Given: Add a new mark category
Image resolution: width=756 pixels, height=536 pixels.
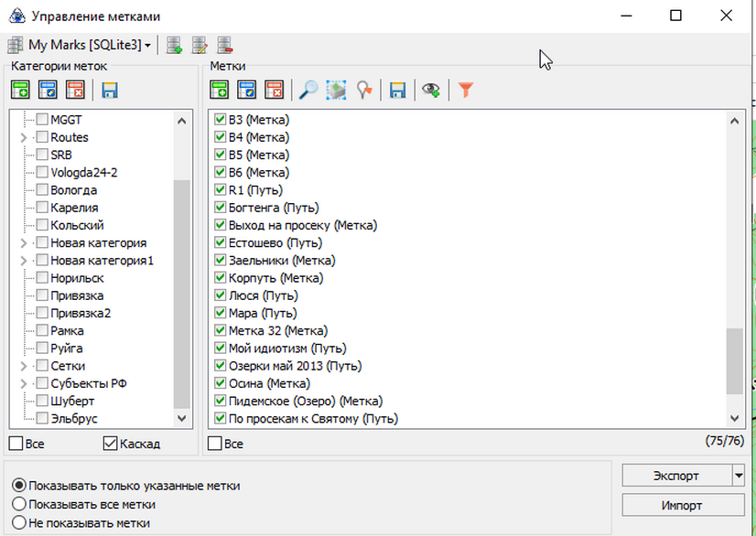Looking at the screenshot, I should pos(21,90).
